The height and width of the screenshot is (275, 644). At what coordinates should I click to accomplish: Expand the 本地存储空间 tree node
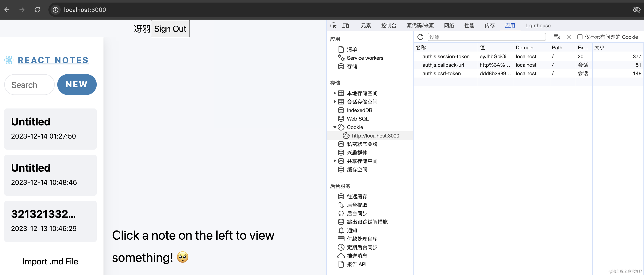click(335, 93)
